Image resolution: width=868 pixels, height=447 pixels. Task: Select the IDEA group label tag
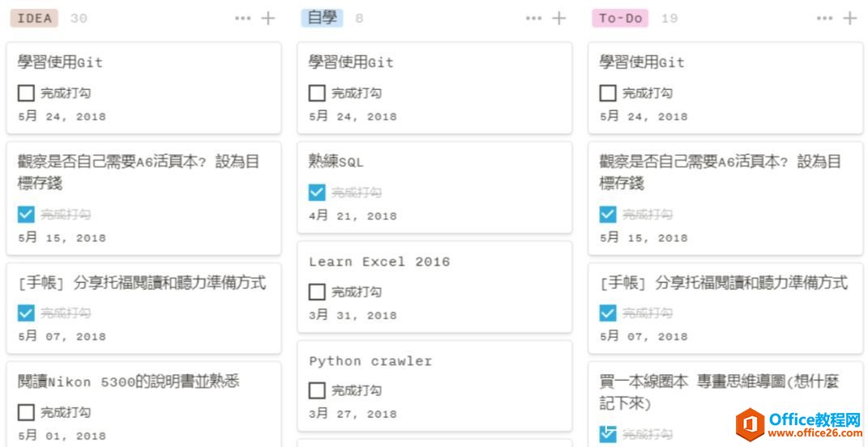(34, 18)
